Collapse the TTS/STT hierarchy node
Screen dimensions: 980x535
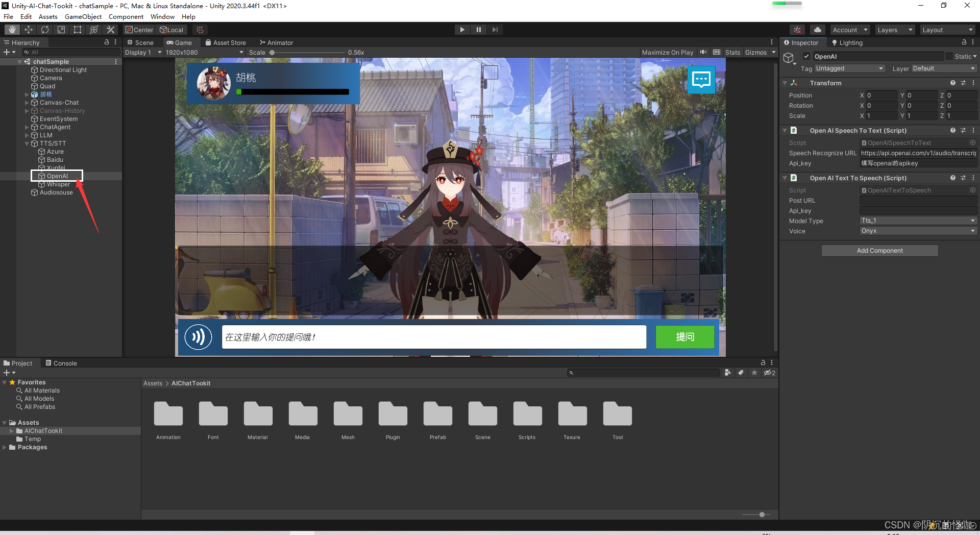(x=27, y=143)
